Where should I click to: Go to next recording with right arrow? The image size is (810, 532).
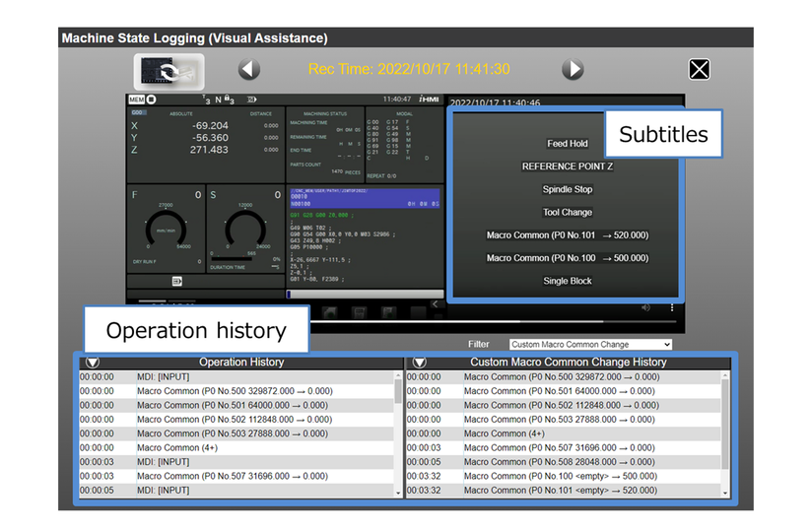coord(573,70)
